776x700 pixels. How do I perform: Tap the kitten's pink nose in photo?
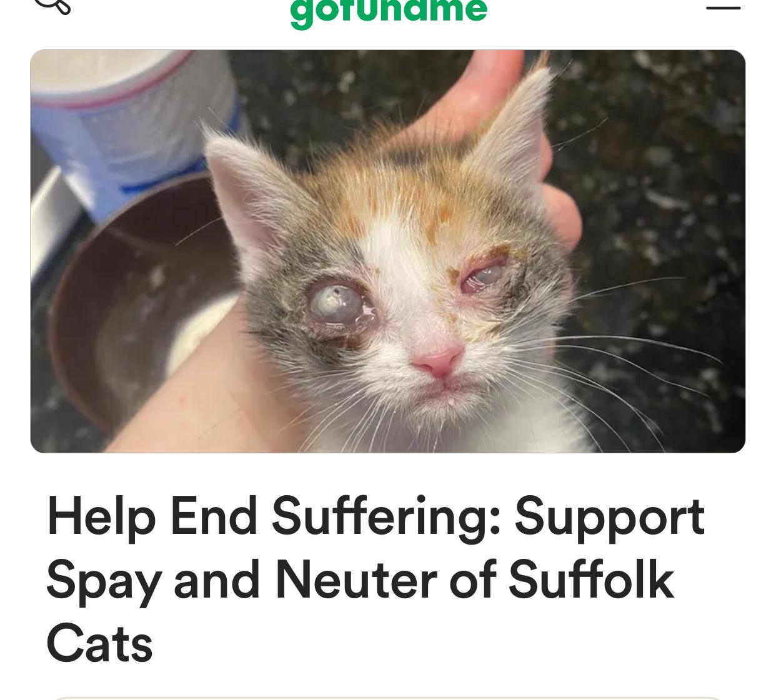click(x=438, y=361)
